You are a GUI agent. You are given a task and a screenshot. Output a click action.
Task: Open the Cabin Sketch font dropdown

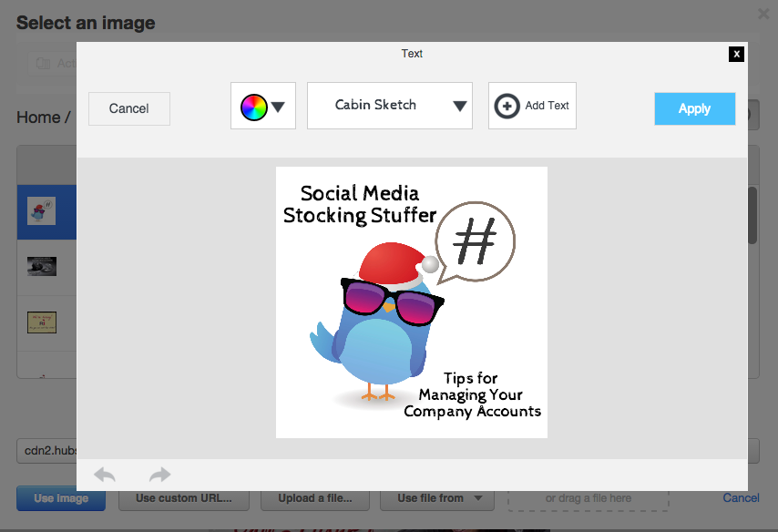click(390, 106)
